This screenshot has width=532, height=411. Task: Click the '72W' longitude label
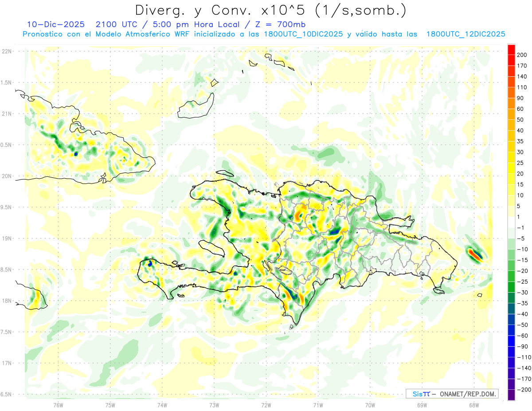[x=266, y=405]
